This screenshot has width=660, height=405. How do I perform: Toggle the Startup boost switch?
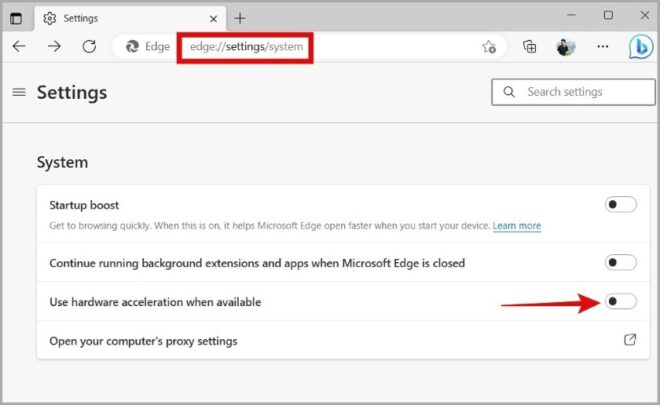pyautogui.click(x=620, y=205)
